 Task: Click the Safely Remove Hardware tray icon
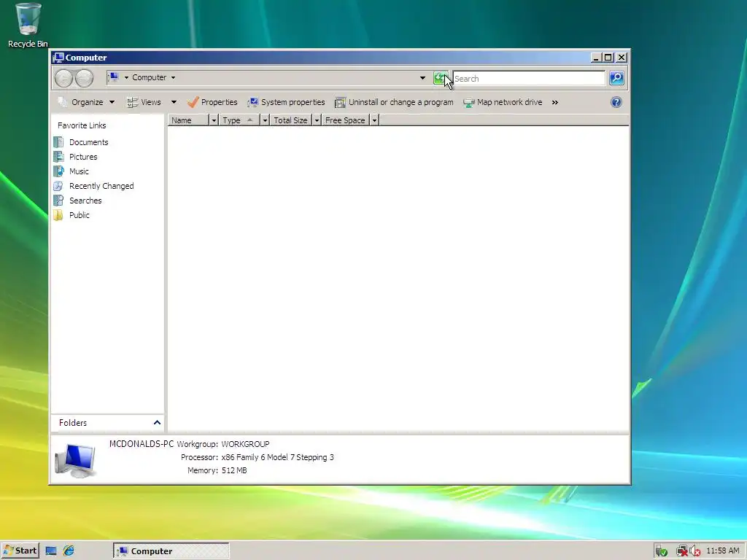pos(661,551)
